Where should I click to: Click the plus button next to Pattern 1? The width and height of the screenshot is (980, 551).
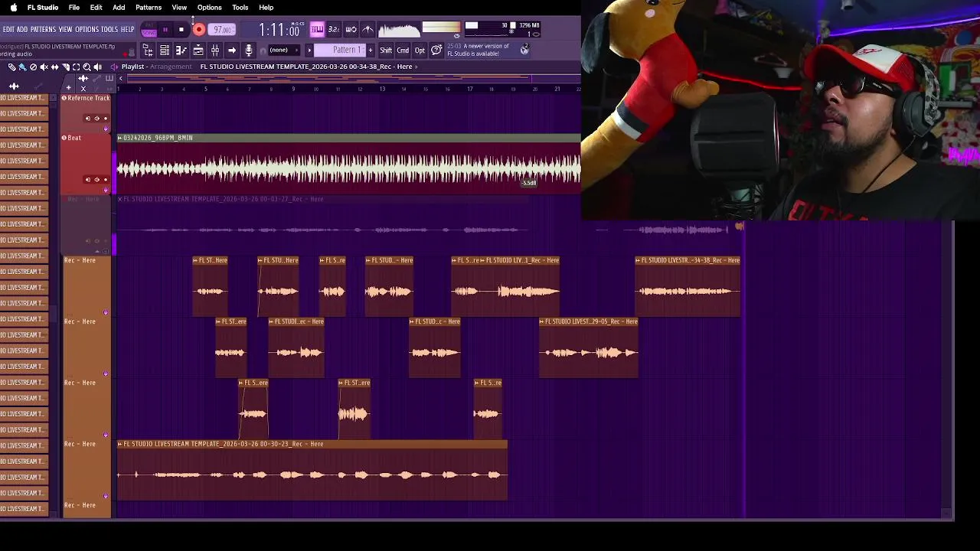click(370, 50)
